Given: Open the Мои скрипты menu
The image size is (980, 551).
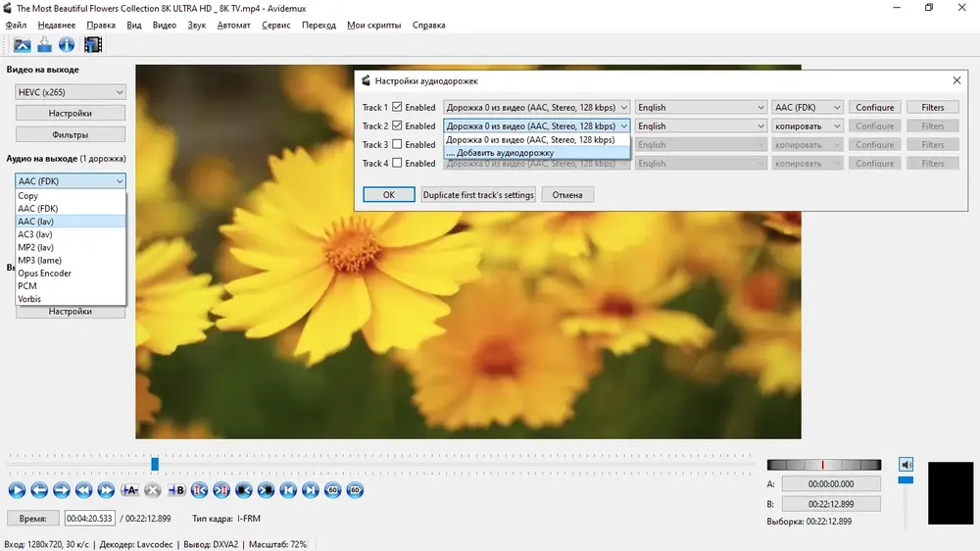Looking at the screenshot, I should point(373,25).
